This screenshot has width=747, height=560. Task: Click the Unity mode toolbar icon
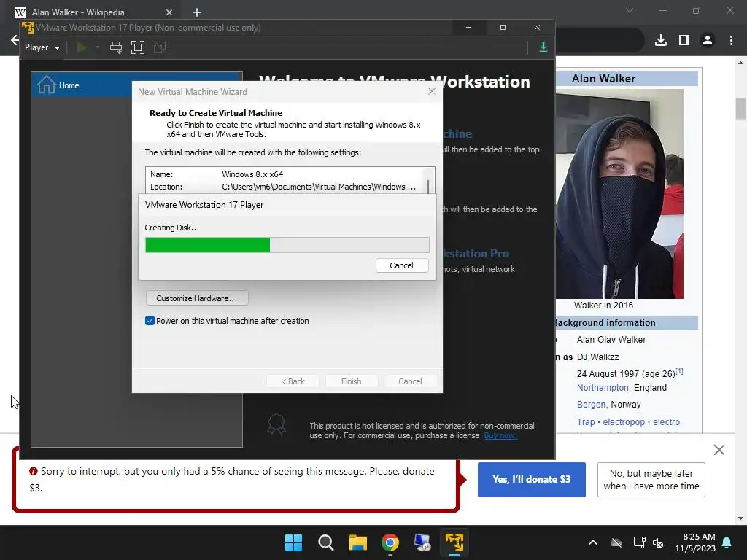[160, 47]
